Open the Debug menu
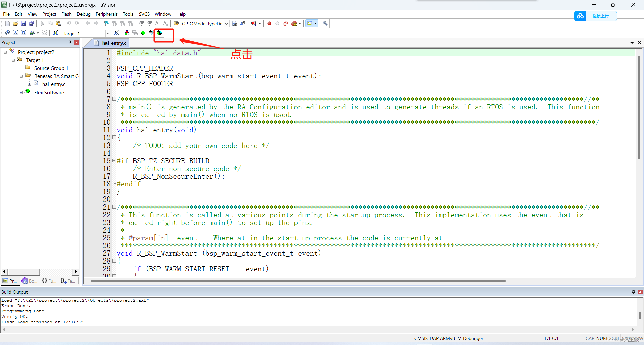Viewport: 644px width, 345px height. (x=84, y=14)
